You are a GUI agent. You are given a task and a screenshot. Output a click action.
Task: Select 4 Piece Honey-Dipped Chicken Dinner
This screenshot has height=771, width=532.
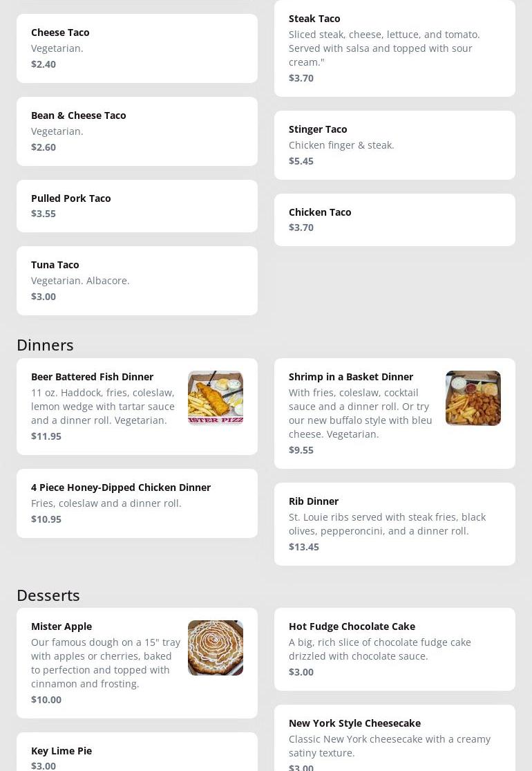[137, 503]
